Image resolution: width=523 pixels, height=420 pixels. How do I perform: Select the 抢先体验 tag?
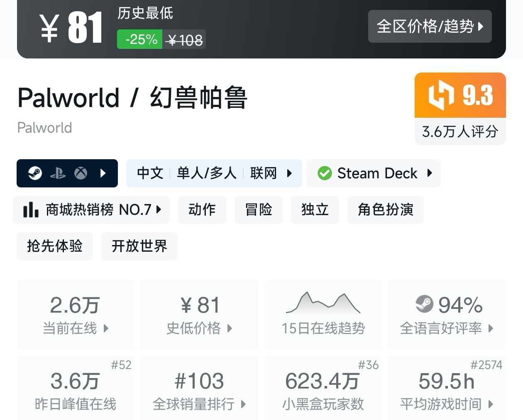[55, 246]
